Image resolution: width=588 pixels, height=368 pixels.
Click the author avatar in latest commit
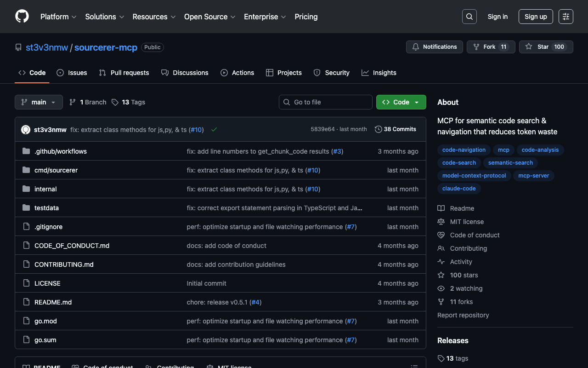(x=26, y=130)
